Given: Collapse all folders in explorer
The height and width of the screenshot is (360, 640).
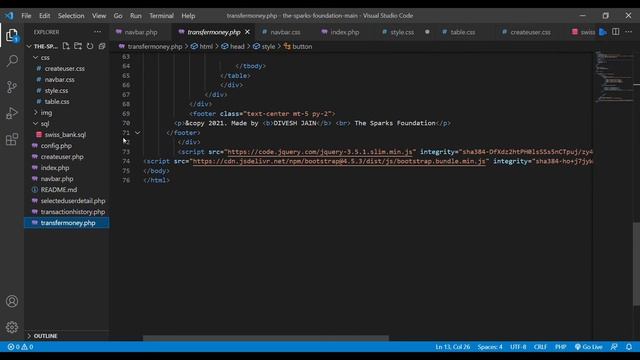Looking at the screenshot, I should click(x=102, y=46).
